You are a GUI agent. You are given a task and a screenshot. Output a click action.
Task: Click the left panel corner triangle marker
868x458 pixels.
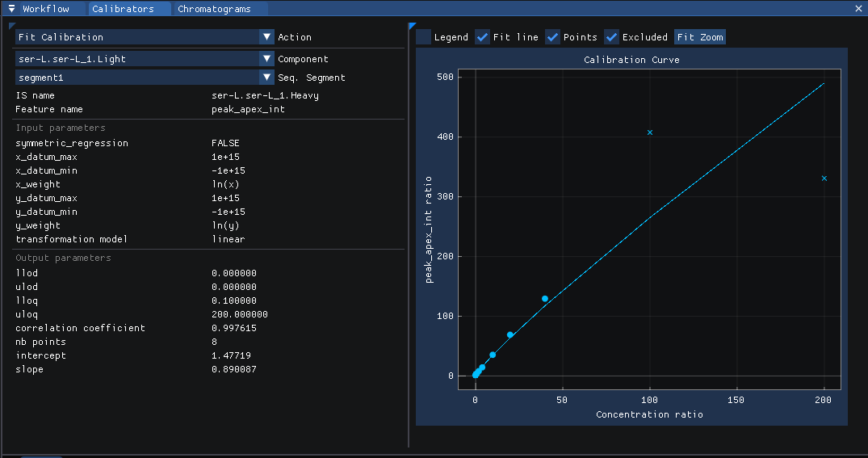[11, 26]
